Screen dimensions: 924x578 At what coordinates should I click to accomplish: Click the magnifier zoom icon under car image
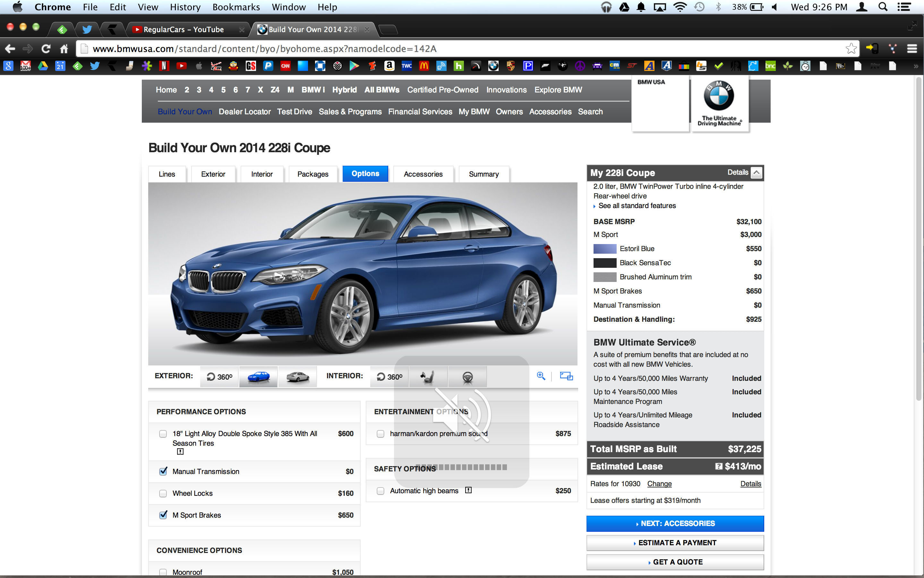pos(541,376)
